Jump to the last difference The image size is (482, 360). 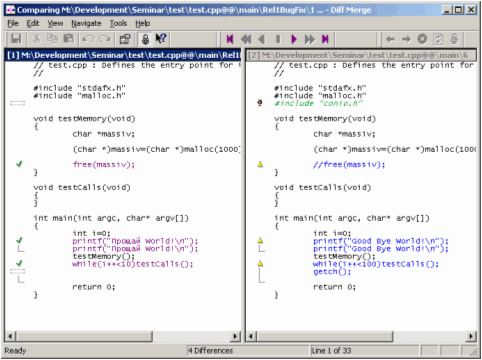(x=325, y=39)
